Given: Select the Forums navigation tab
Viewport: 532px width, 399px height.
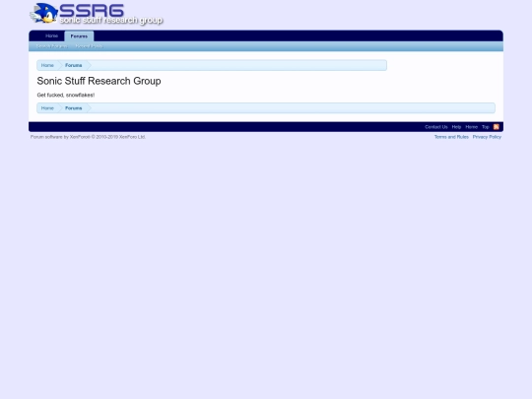Looking at the screenshot, I should pos(79,36).
